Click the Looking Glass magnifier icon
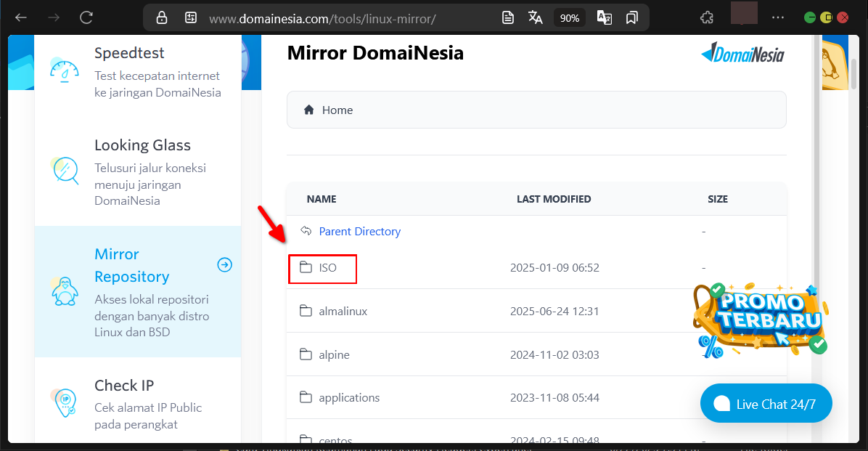868x451 pixels. 66,171
